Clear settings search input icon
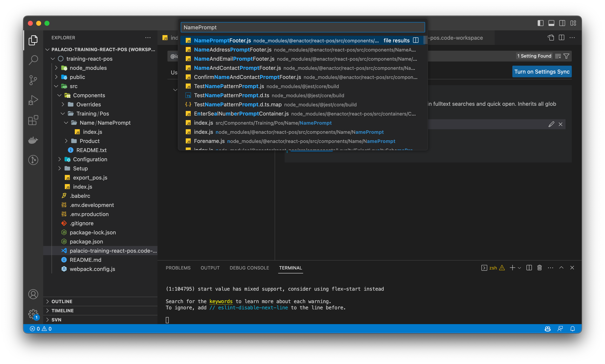Screen dimensions: 605x364 558,56
